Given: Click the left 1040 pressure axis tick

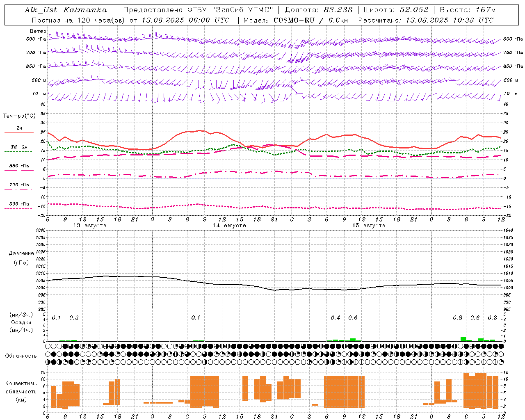Looking at the screenshot, I should (x=40, y=231).
